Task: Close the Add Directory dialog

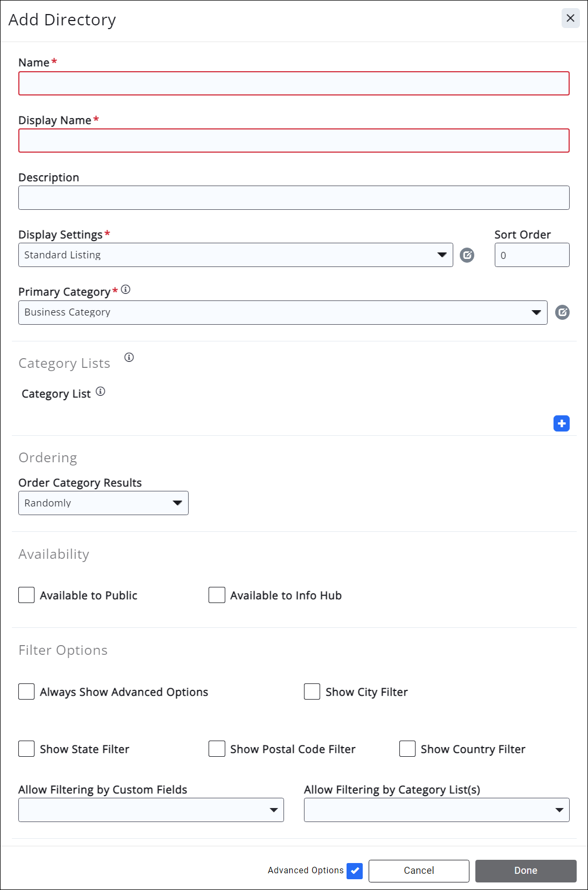Action: [570, 18]
